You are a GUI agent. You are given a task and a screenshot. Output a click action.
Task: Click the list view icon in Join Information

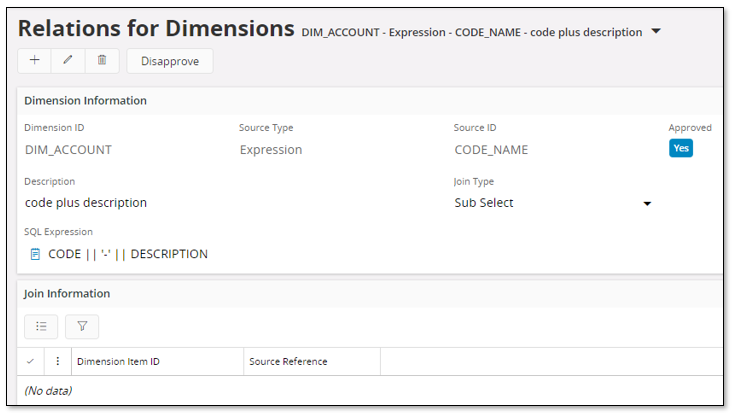tap(41, 326)
